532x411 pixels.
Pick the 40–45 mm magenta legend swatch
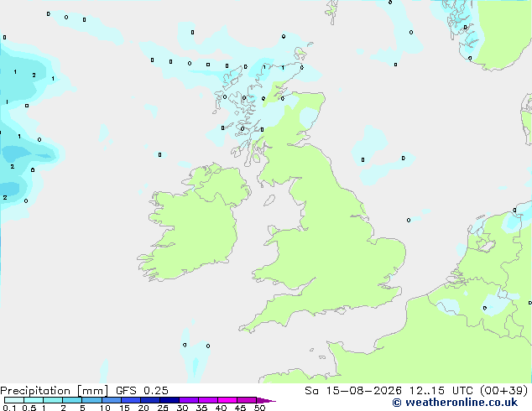pos(227,400)
